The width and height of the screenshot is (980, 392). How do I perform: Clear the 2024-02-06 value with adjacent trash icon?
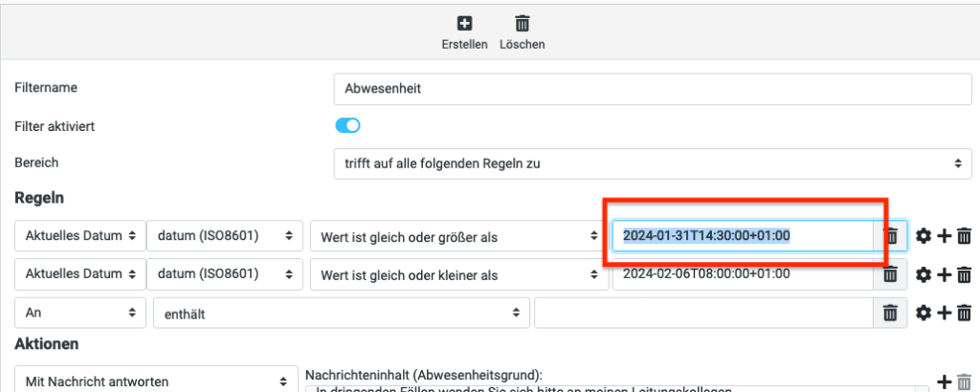[889, 275]
